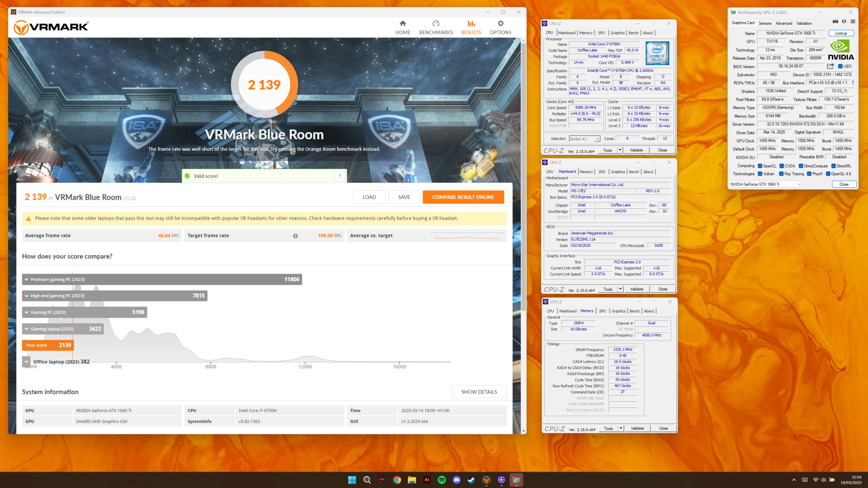Go to the BENCHMARKS section
The image size is (868, 488).
435,27
